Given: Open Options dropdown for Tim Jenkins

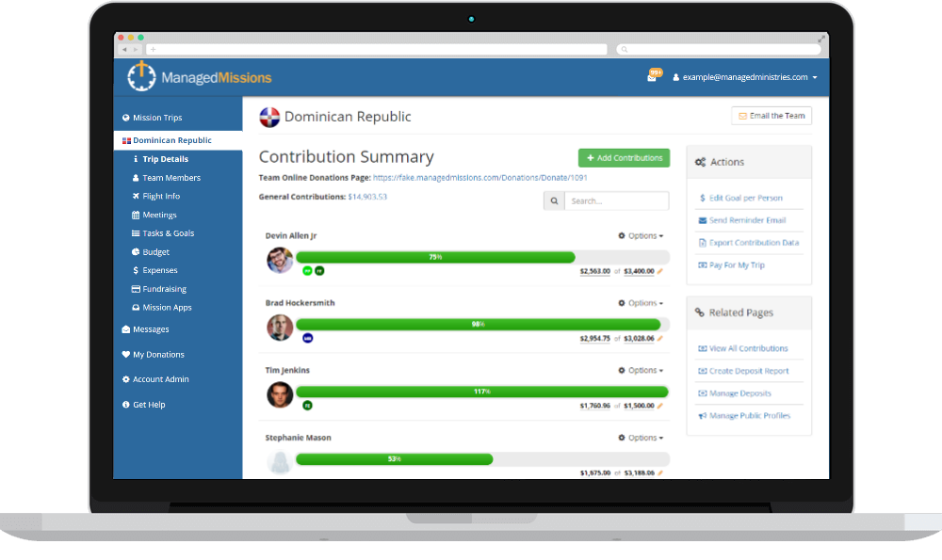Looking at the screenshot, I should [x=641, y=370].
